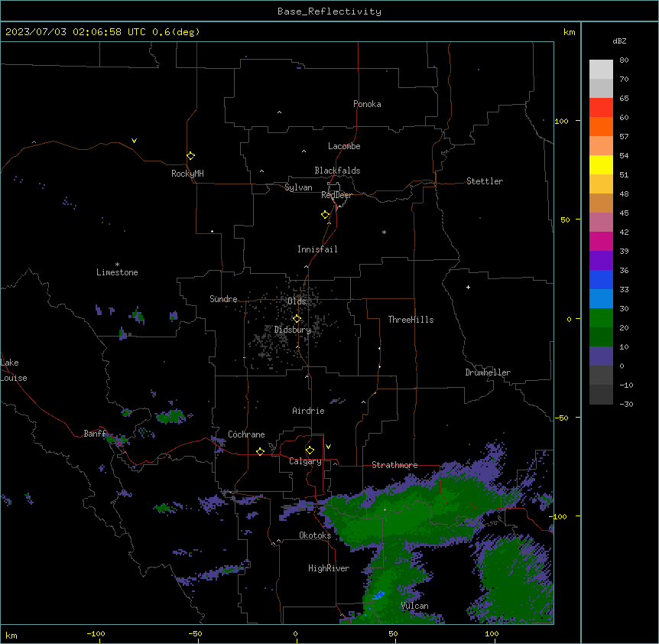Click the orange 57-60 dBZ legend swatch
The height and width of the screenshot is (644, 659).
click(601, 126)
